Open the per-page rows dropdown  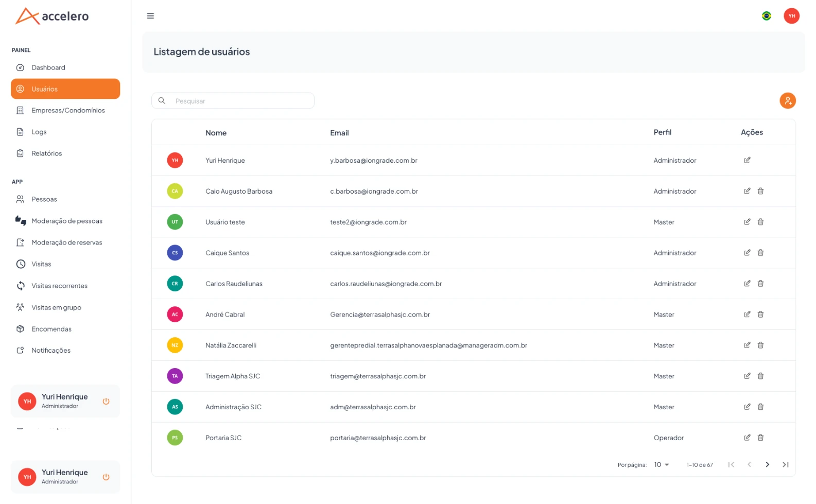click(x=662, y=464)
